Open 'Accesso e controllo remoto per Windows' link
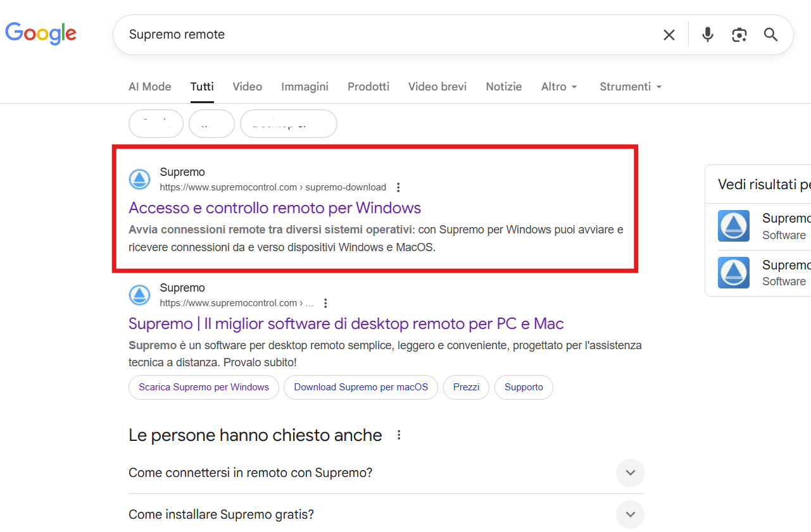The width and height of the screenshot is (811, 532). coord(275,208)
